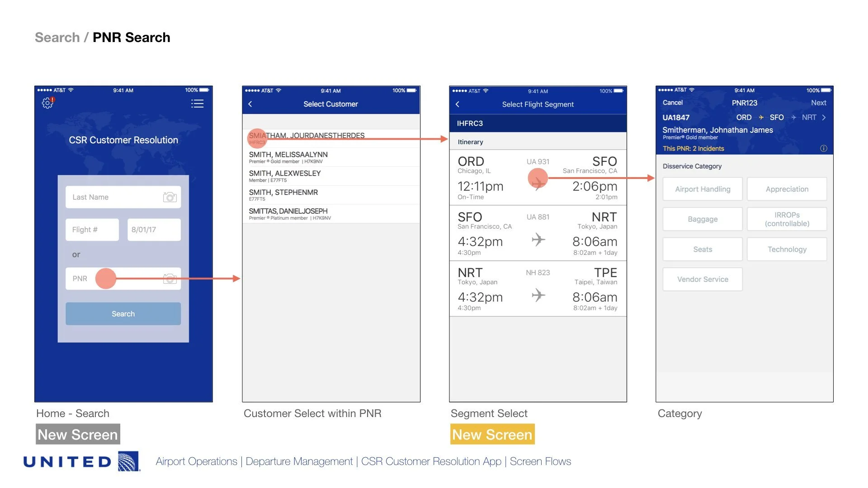Viewport: 868px width, 488px height.
Task: Go back from Select Flight Segment screen
Action: [x=458, y=104]
